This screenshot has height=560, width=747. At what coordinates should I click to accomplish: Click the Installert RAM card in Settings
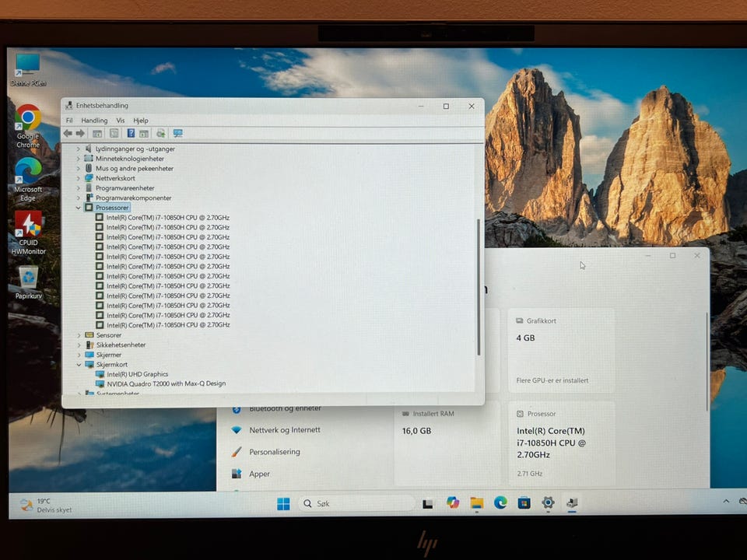447,443
